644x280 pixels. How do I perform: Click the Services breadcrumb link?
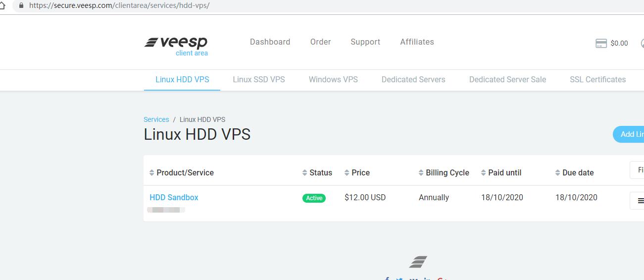click(156, 119)
